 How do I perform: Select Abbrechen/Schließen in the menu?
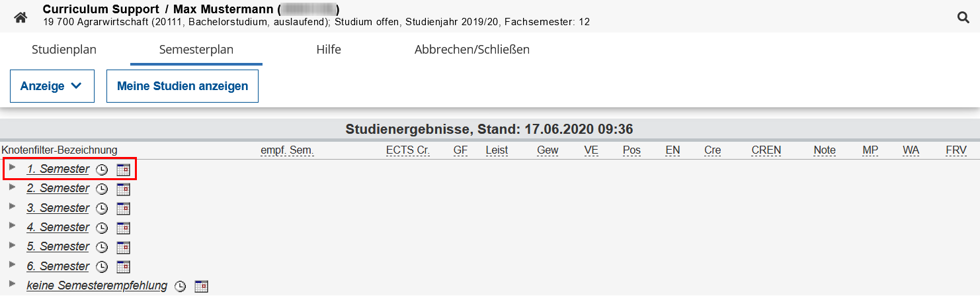point(471,50)
